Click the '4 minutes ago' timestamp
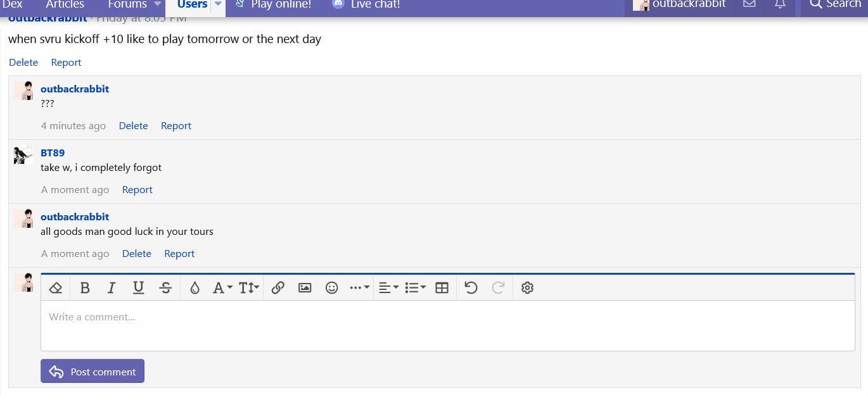Screen dimensions: 868x395 [73, 126]
